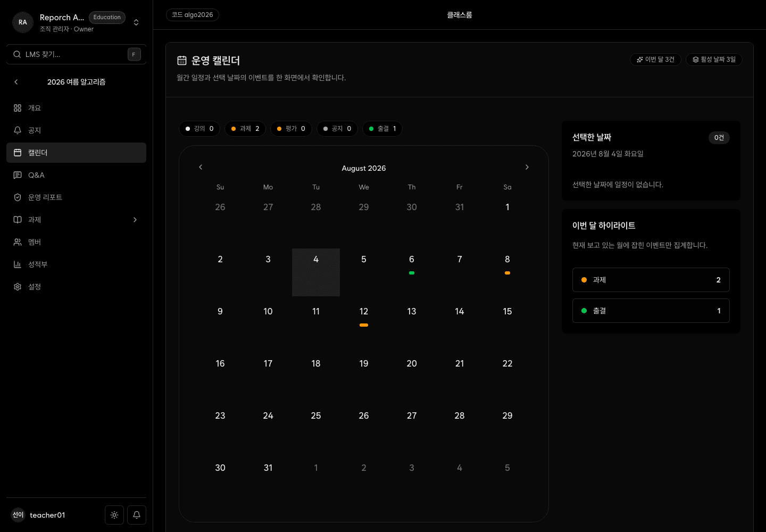
Task: Open the Q&A sidebar item
Action: (76, 175)
